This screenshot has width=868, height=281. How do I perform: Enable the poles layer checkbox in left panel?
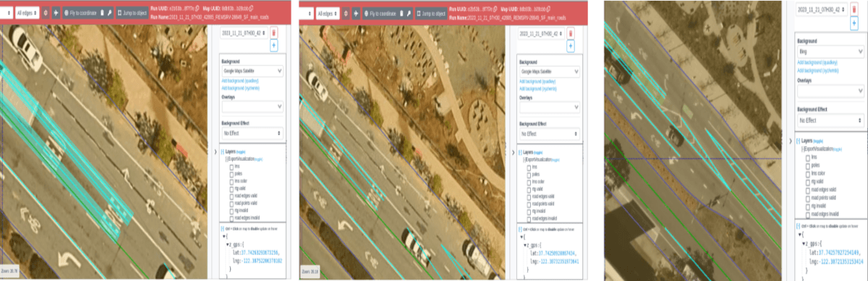click(x=231, y=174)
